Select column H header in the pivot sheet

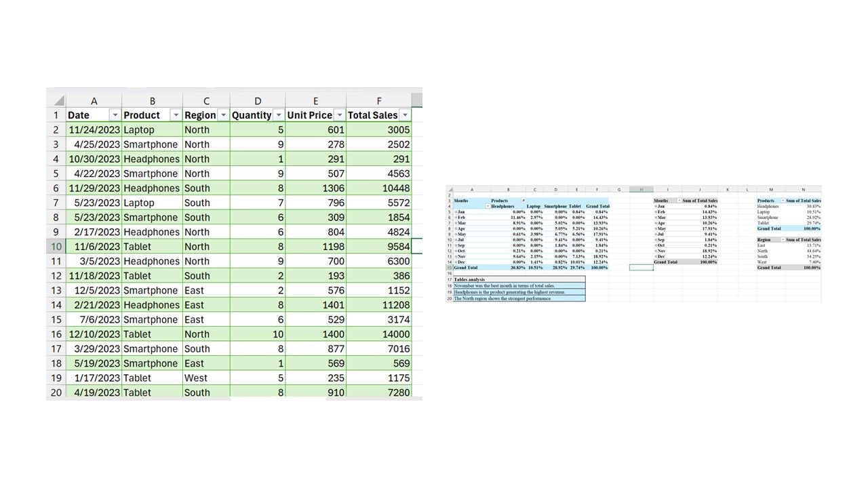point(642,190)
